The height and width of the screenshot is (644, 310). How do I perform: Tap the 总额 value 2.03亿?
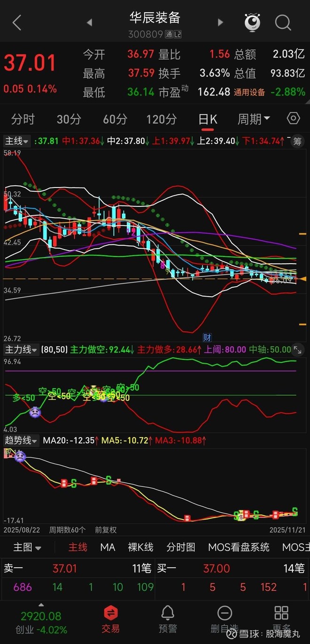click(x=289, y=55)
